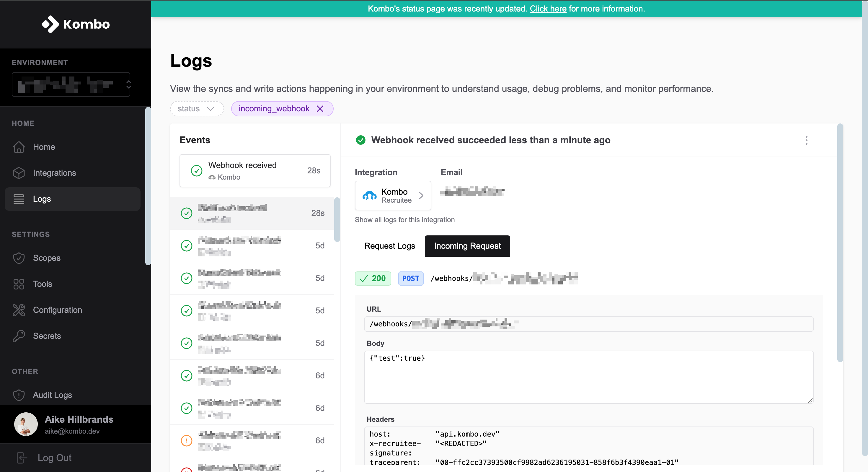Click into the URL field
Screen dimensions: 868x472
coord(589,324)
